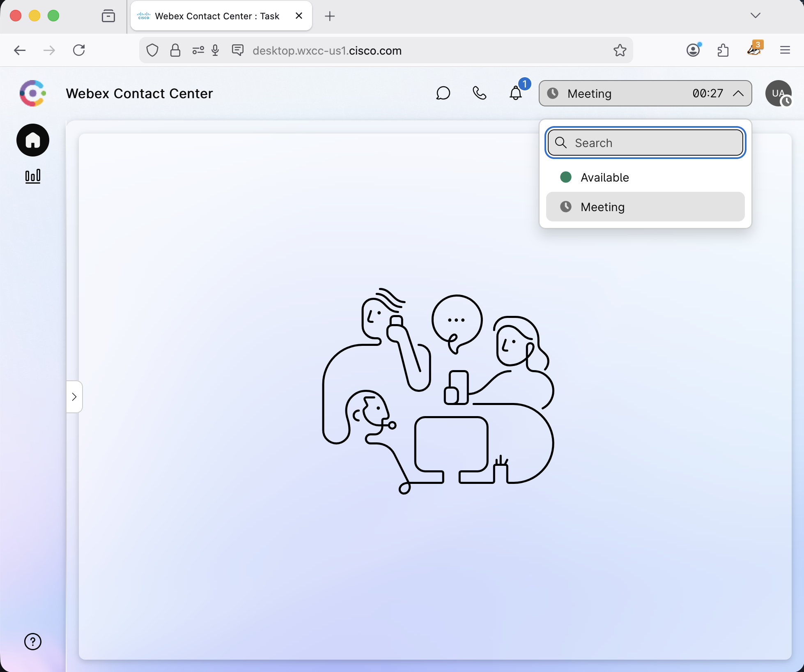The height and width of the screenshot is (672, 804).
Task: Reload the current page
Action: [79, 50]
